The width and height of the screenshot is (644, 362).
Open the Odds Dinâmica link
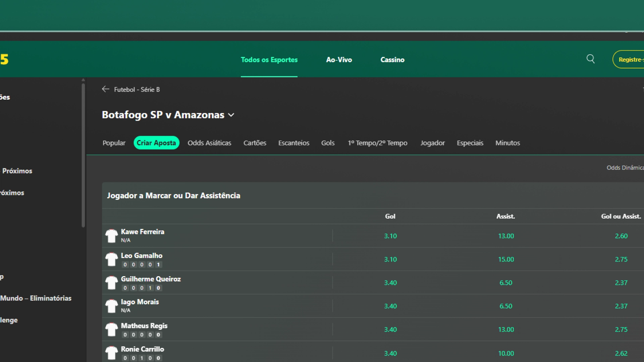point(625,168)
